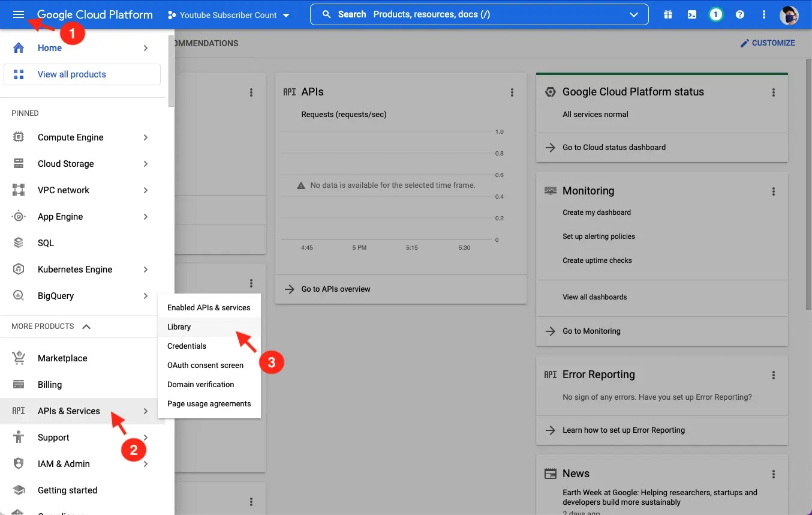Open the hamburger navigation menu
Viewport: 812px width, 515px height.
point(19,14)
